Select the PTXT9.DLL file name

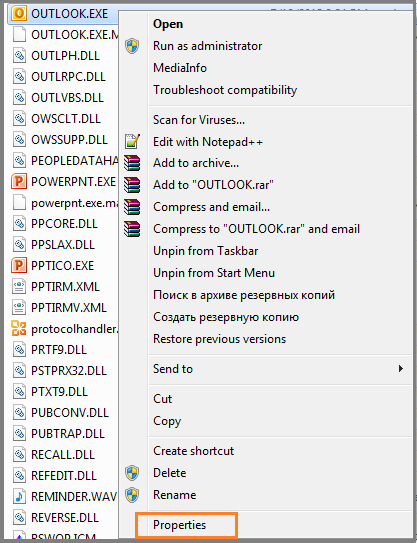[x=60, y=392]
